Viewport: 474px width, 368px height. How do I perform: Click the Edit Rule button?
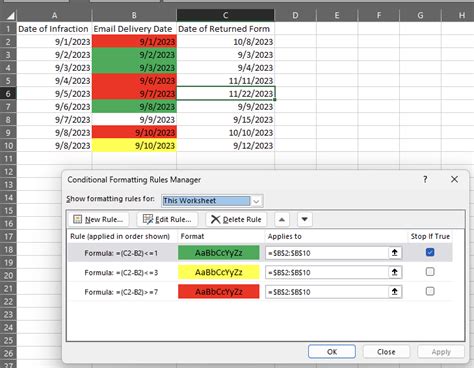point(167,219)
